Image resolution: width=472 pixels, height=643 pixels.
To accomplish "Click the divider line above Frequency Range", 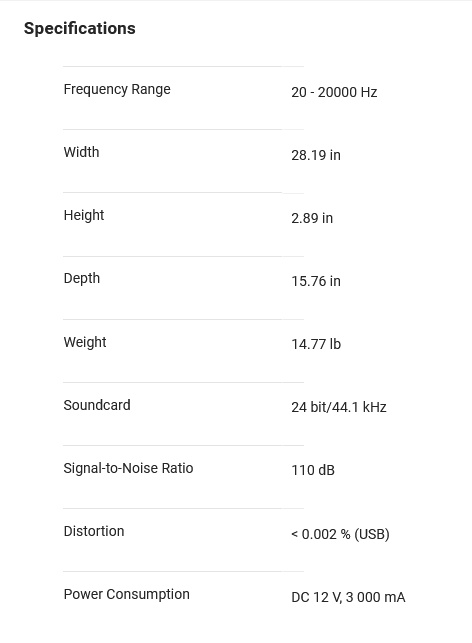I will pos(183,66).
